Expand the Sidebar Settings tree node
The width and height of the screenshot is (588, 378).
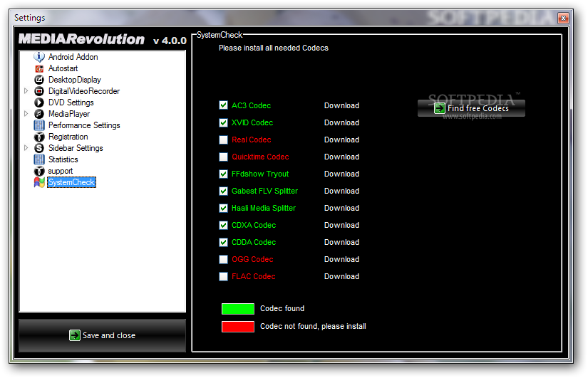pos(26,148)
